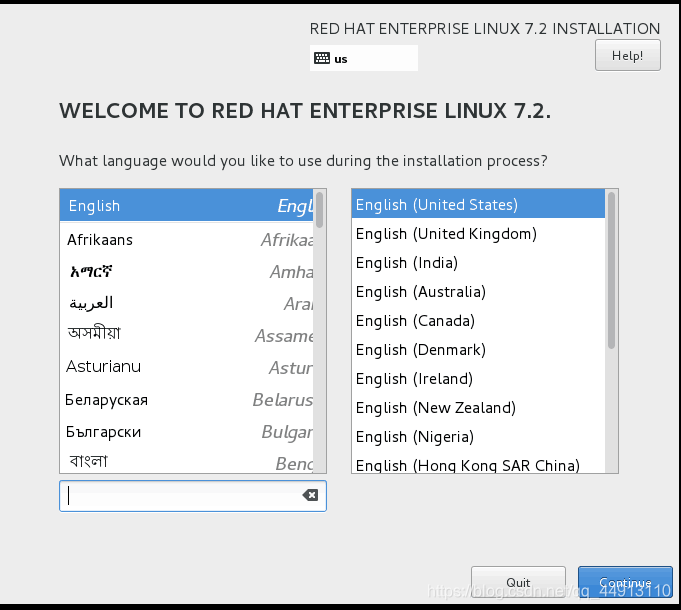Select Български in the language list

pyautogui.click(x=186, y=431)
